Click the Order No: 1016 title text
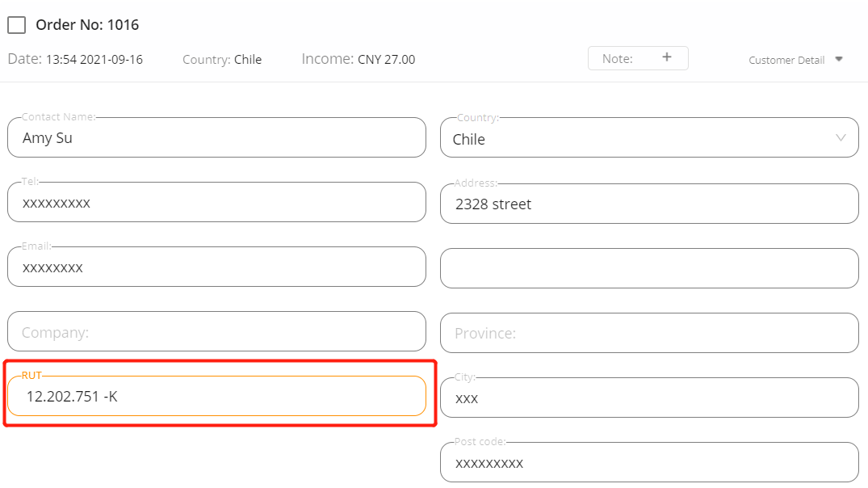Viewport: 868px width, 488px height. (x=87, y=25)
